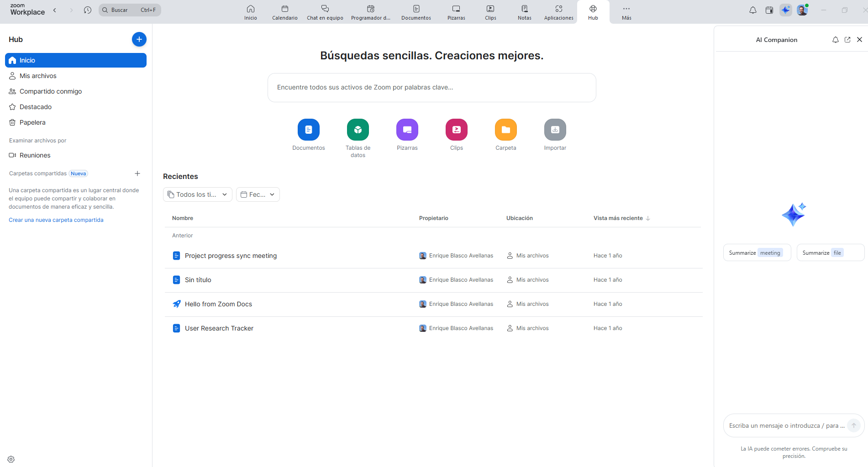Click the Summarize meeting suggestion
Screen dimensions: 868x467
[757, 253]
